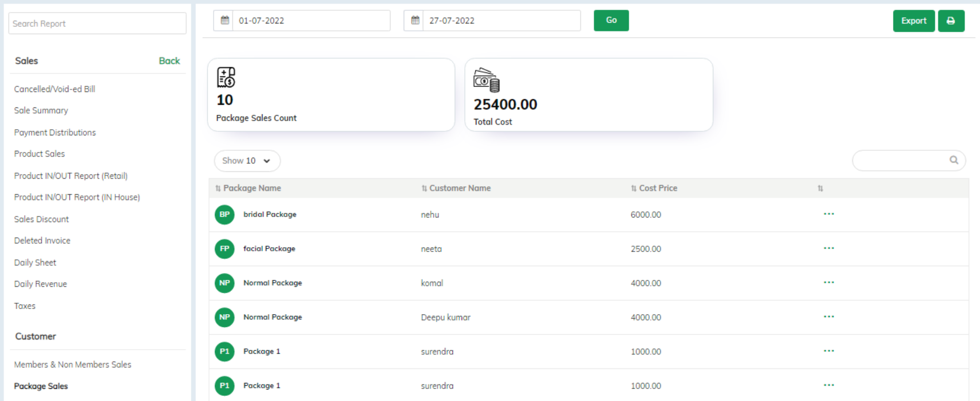Open the Deleted Invoice report
The width and height of the screenshot is (980, 401).
tap(42, 240)
